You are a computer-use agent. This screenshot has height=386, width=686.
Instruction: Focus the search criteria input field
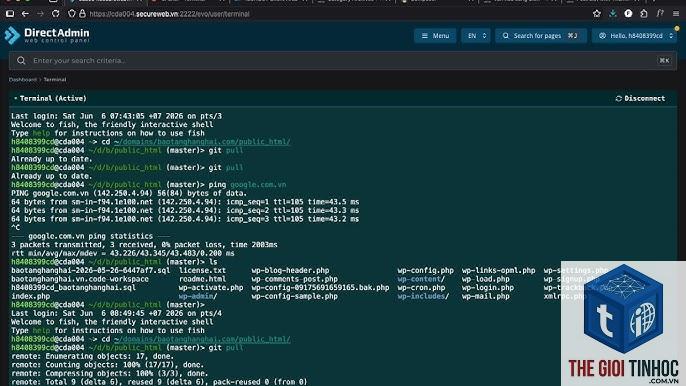coord(343,60)
